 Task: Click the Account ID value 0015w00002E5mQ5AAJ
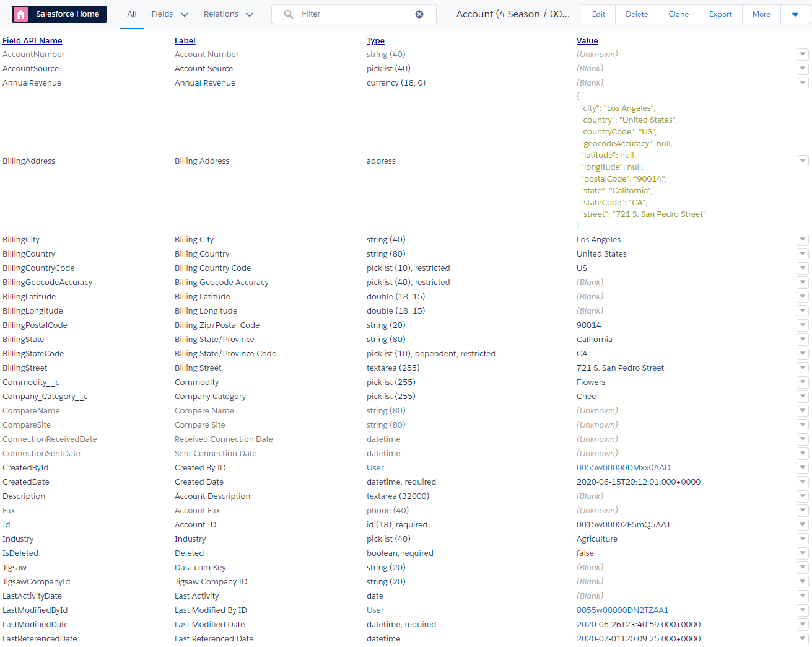coord(623,525)
